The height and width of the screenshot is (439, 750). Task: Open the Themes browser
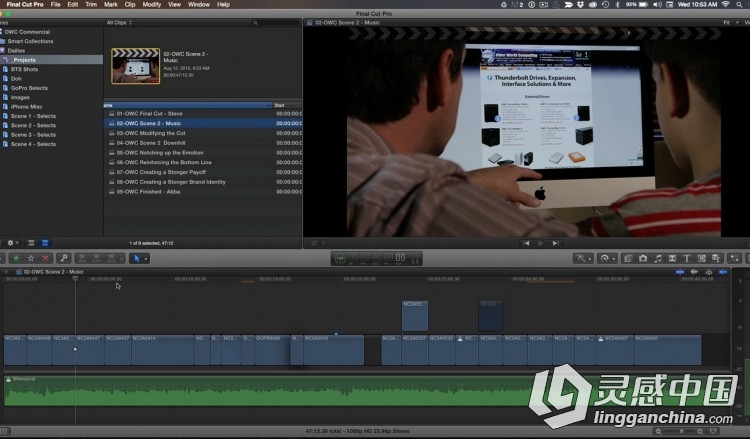(716, 258)
